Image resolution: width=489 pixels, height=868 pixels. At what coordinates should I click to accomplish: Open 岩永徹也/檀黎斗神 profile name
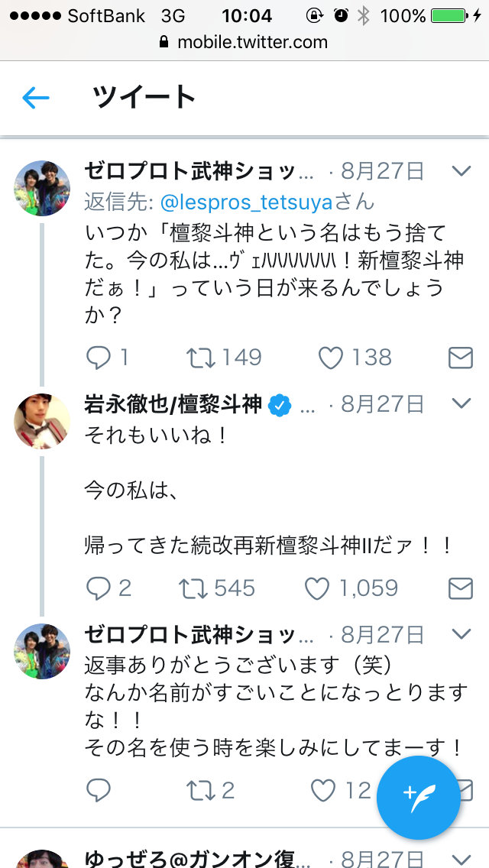pyautogui.click(x=173, y=403)
